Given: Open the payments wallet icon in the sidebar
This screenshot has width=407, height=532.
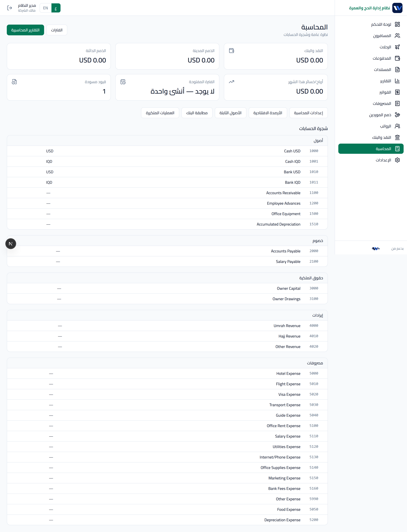Looking at the screenshot, I should pos(397,58).
